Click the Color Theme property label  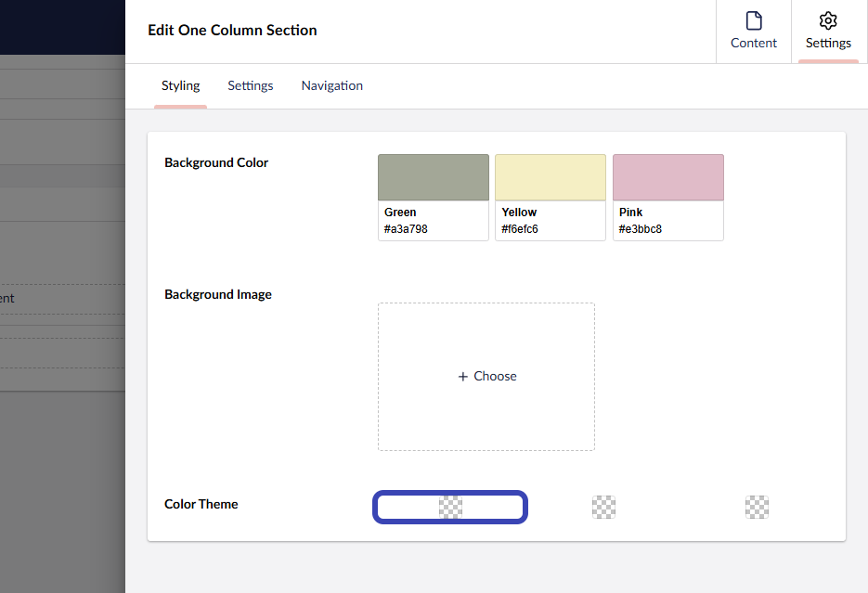click(201, 504)
